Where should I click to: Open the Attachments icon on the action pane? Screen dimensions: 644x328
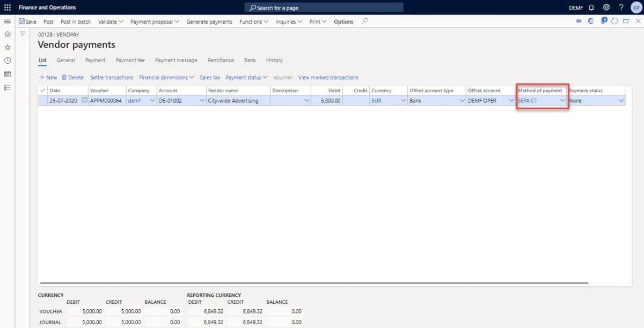coord(579,20)
